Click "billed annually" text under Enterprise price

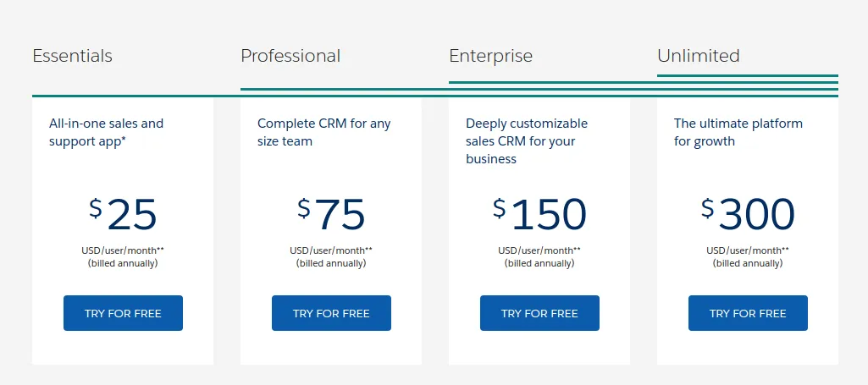pyautogui.click(x=539, y=263)
